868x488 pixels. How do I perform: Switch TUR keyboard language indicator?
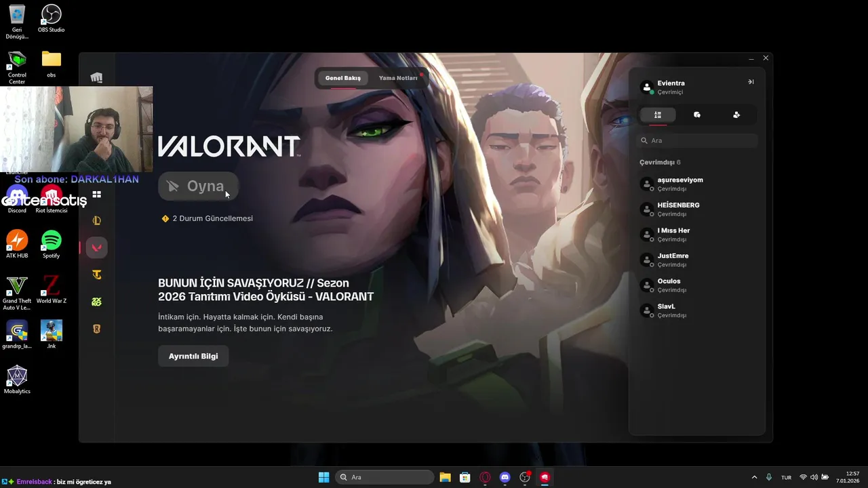(786, 477)
